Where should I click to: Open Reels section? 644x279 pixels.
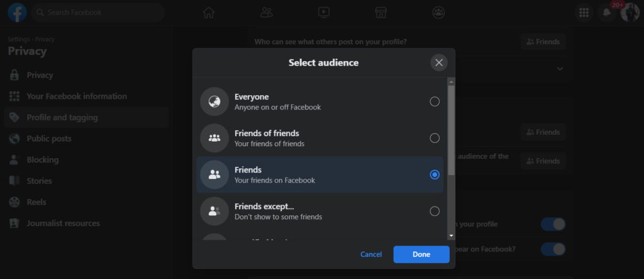pyautogui.click(x=86, y=202)
